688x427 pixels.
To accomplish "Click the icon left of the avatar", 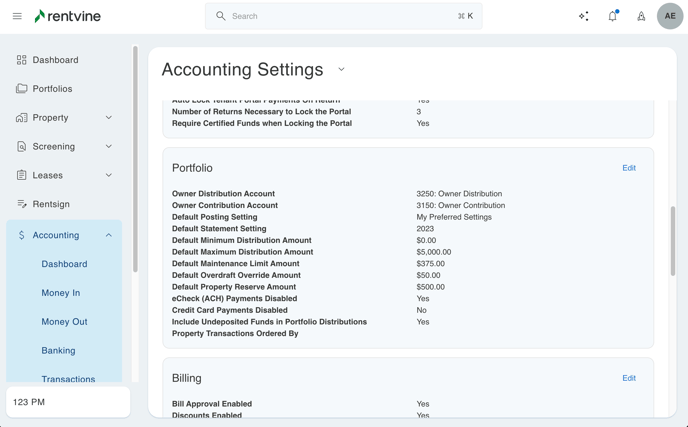I will pyautogui.click(x=641, y=16).
